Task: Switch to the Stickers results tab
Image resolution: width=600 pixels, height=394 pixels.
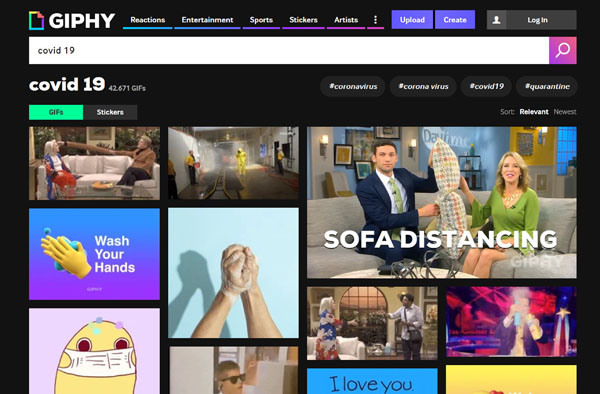Action: (x=110, y=112)
